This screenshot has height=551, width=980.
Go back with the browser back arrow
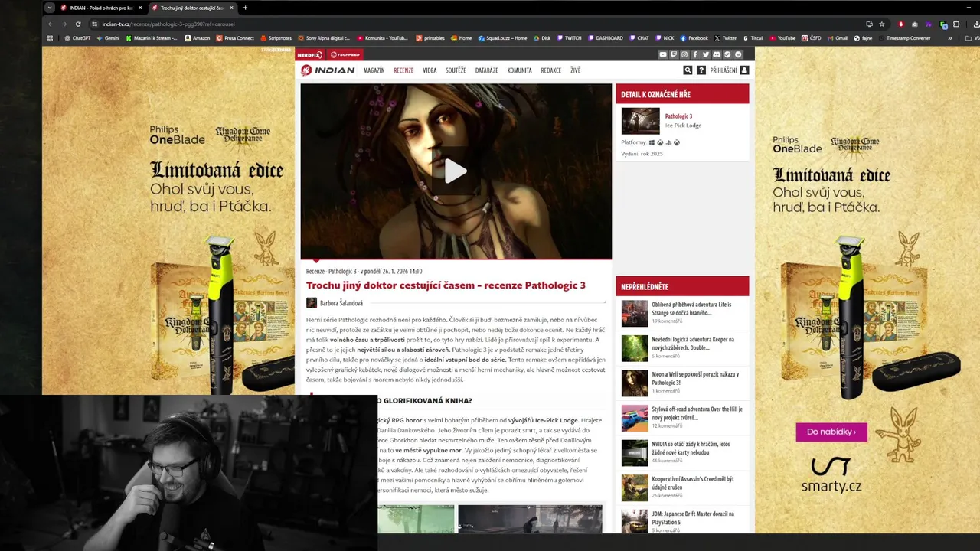(x=51, y=24)
